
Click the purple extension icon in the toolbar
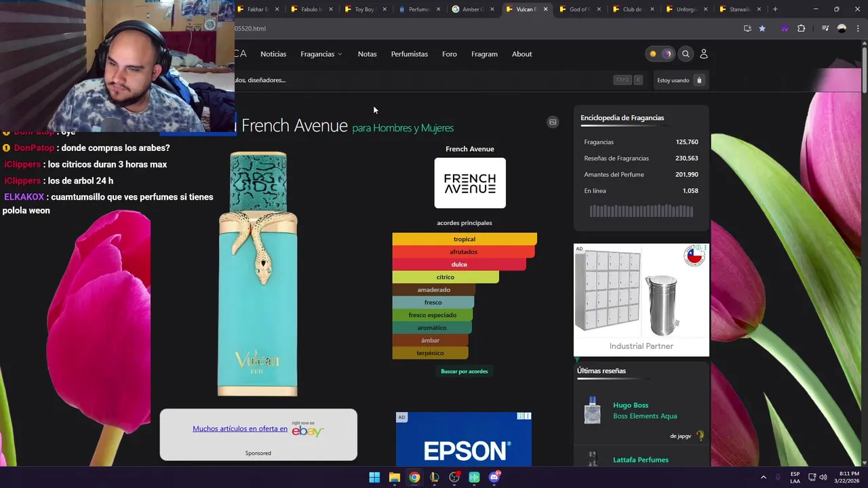coord(785,28)
